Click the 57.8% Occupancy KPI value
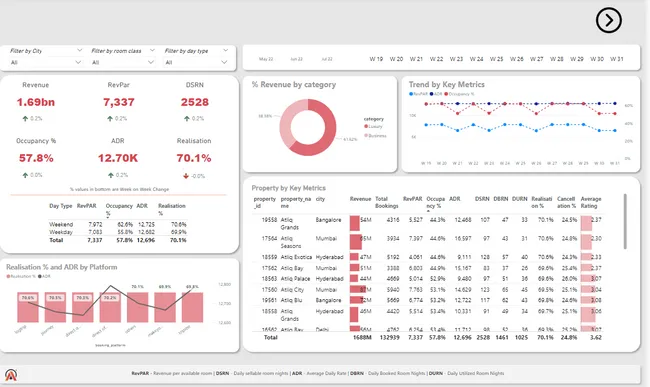The image size is (650, 387). pos(36,158)
